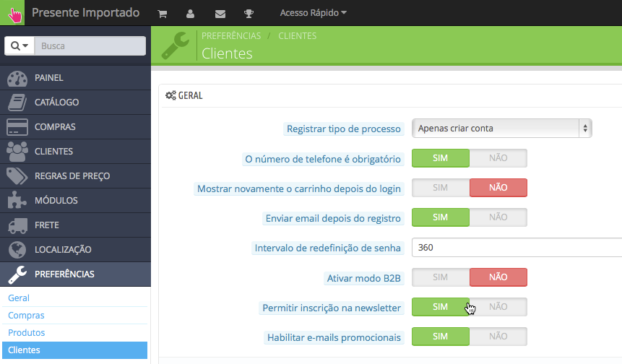This screenshot has height=364, width=622.
Task: Open the REGRAS DE PREÇO menu item
Action: click(75, 176)
